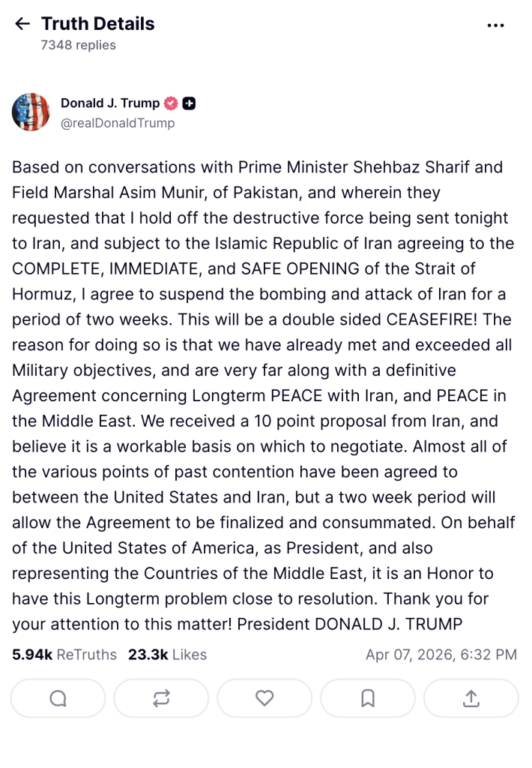Open the Donald J. Trump display name link
Image resolution: width=532 pixels, height=768 pixels.
tap(110, 103)
